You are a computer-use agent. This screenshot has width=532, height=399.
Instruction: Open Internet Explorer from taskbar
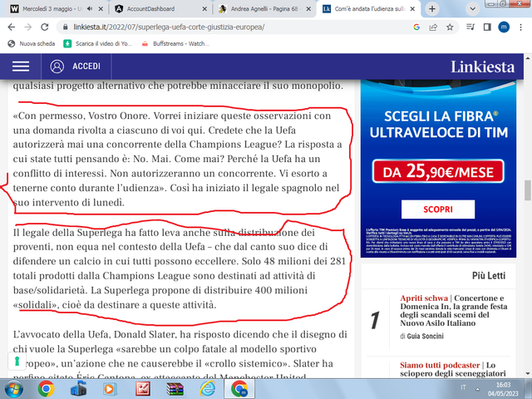(207, 389)
